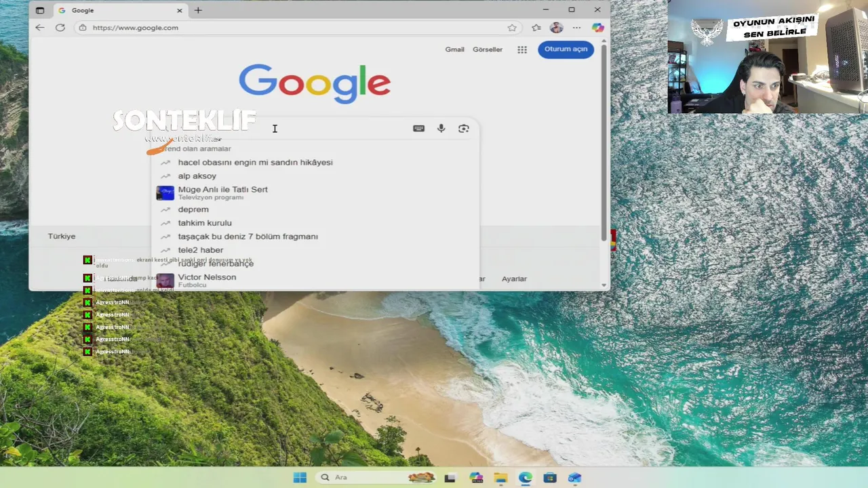Open Gmail link
This screenshot has height=488, width=868.
[x=454, y=49]
